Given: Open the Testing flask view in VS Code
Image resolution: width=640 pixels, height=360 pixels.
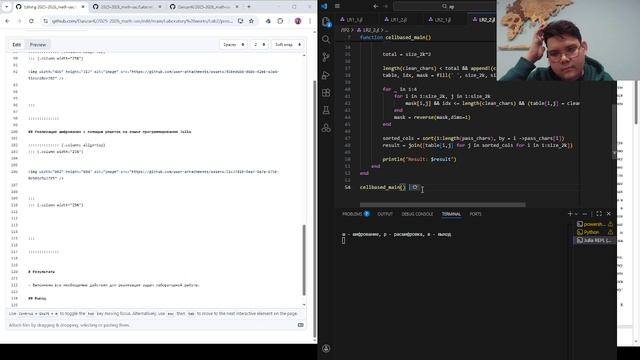Looking at the screenshot, I should coord(326,110).
